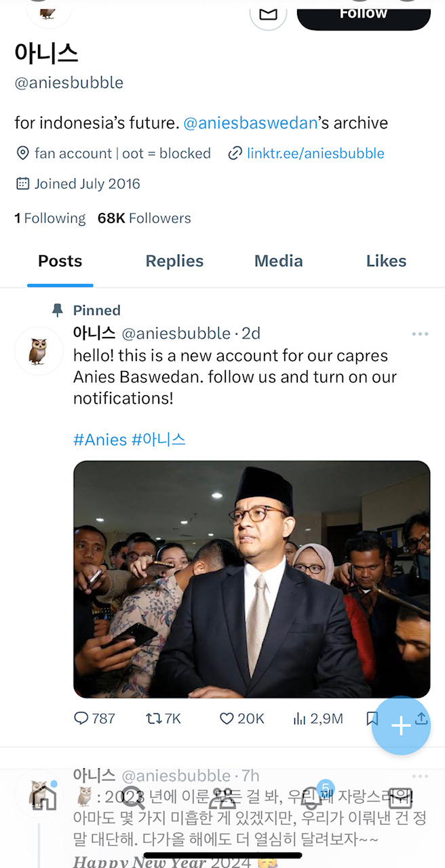The width and height of the screenshot is (445, 868).
Task: View the 68K Followers list
Action: point(144,218)
